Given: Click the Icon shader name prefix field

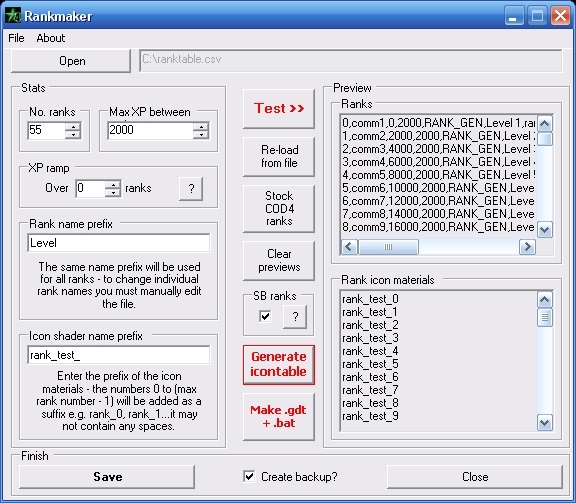Looking at the screenshot, I should point(119,355).
